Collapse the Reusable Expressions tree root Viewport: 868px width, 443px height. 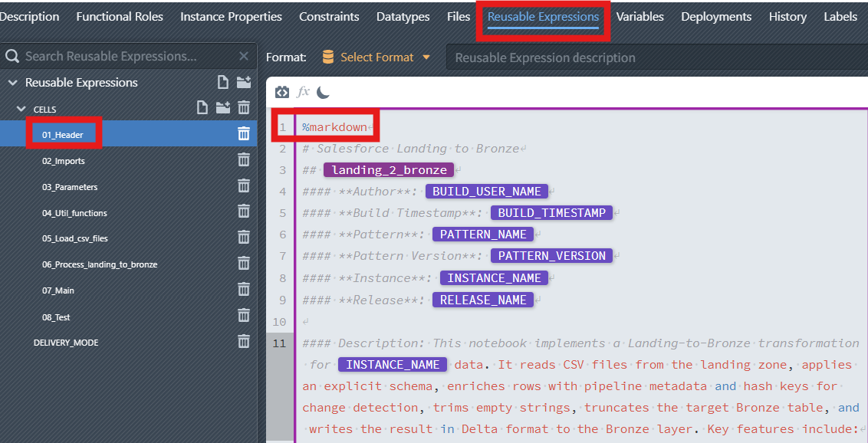click(12, 83)
